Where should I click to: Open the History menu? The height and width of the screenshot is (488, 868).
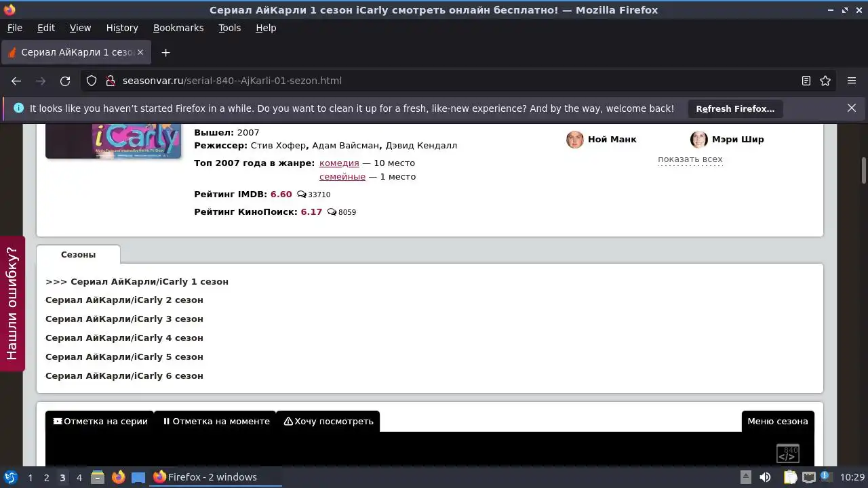click(x=122, y=28)
